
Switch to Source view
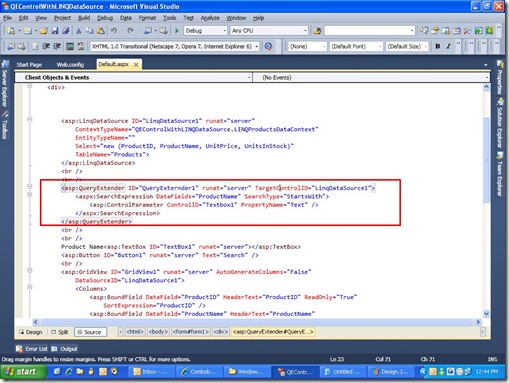pos(90,332)
